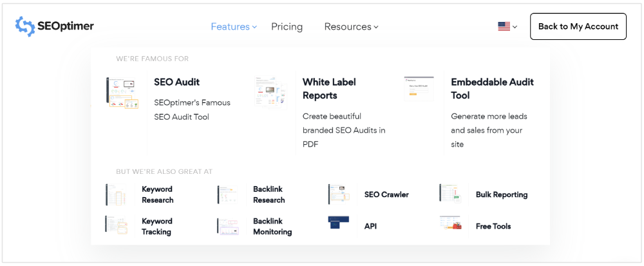Open the US flag language selector
Image resolution: width=644 pixels, height=266 pixels.
click(507, 26)
